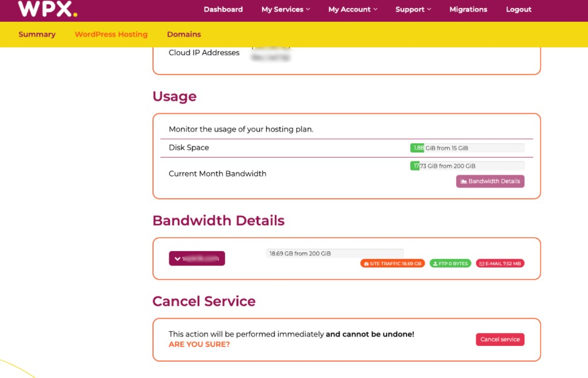Click the Current Month Bandwidth progress bar

tap(467, 166)
